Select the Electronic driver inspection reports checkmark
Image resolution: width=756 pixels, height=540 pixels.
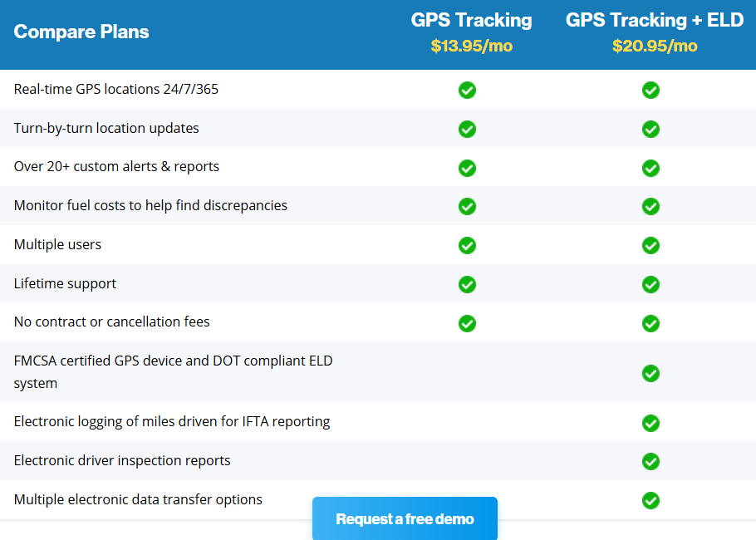[x=650, y=461]
